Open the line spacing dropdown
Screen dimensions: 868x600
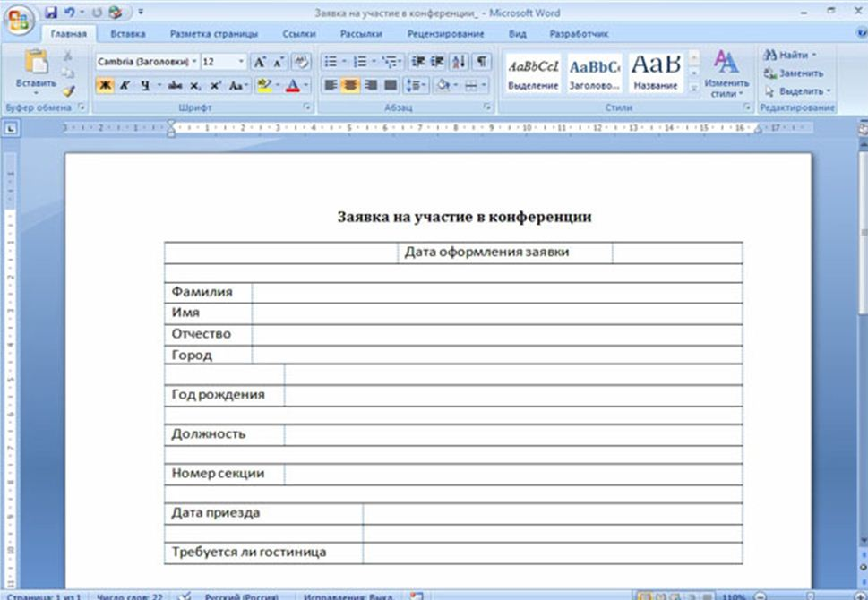point(416,85)
